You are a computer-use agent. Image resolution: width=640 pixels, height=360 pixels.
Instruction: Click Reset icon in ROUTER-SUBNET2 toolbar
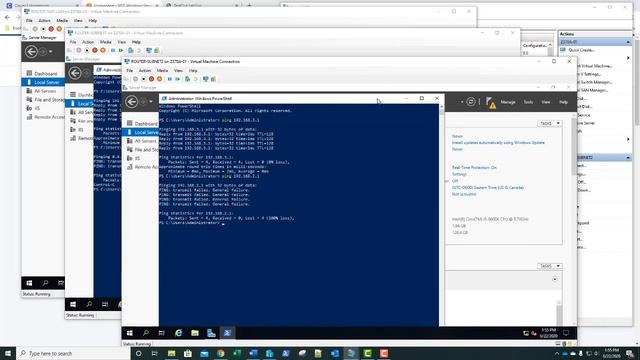[x=178, y=79]
